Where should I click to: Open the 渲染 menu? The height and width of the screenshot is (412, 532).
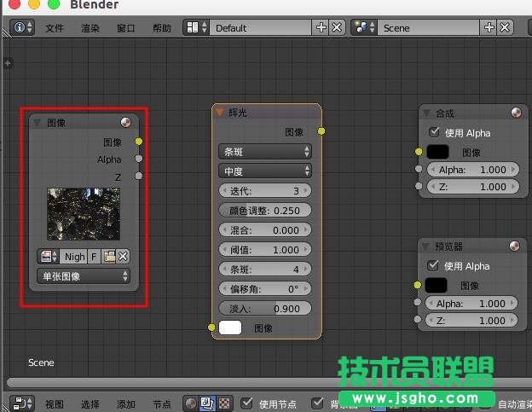(90, 28)
